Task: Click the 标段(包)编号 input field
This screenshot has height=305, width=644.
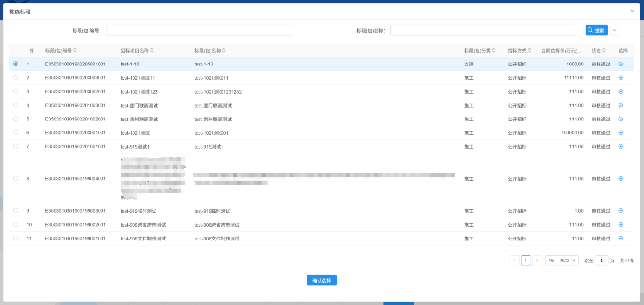Action: pos(200,30)
